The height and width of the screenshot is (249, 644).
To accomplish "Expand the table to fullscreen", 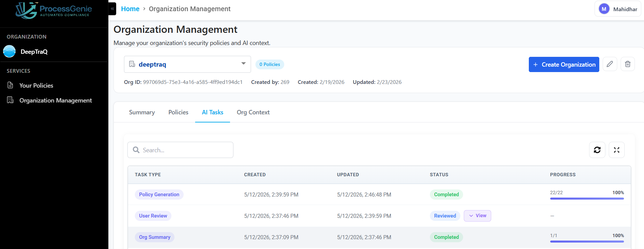I will (617, 150).
